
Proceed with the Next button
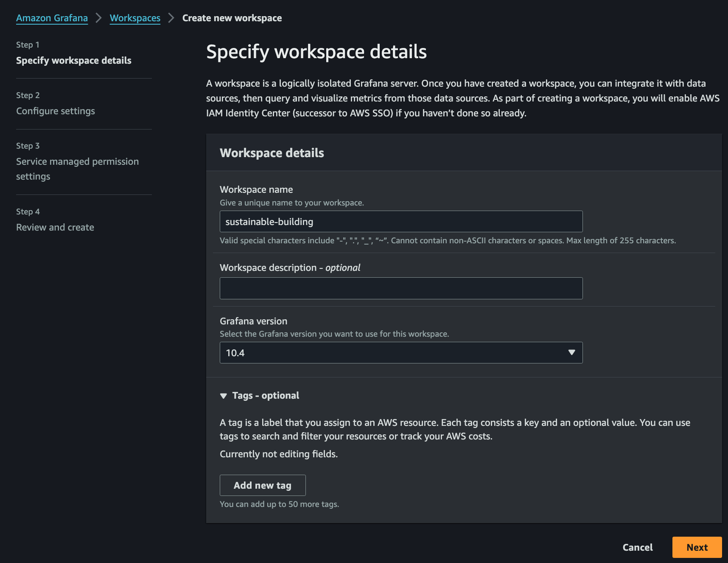tap(697, 547)
